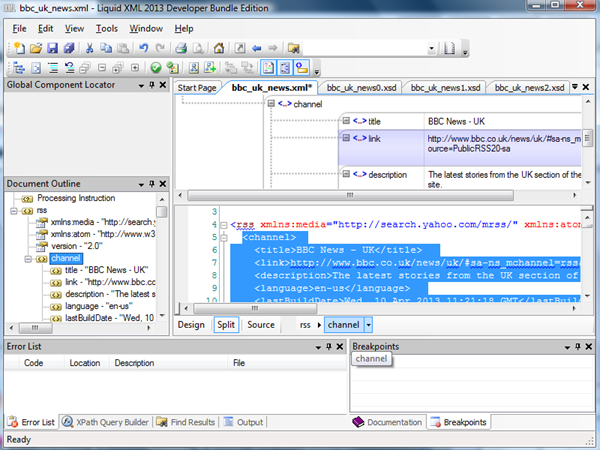Image resolution: width=600 pixels, height=450 pixels.
Task: Click the format indent lines icon
Action: coord(53,68)
